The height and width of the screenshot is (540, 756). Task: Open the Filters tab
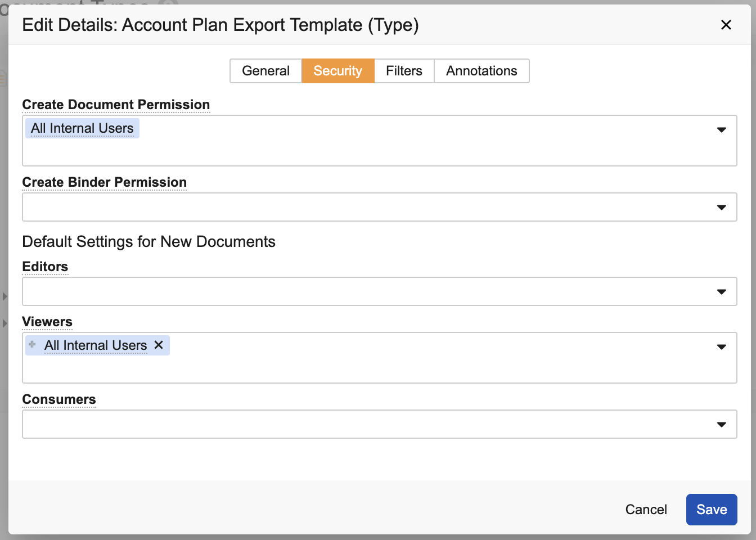pos(404,71)
